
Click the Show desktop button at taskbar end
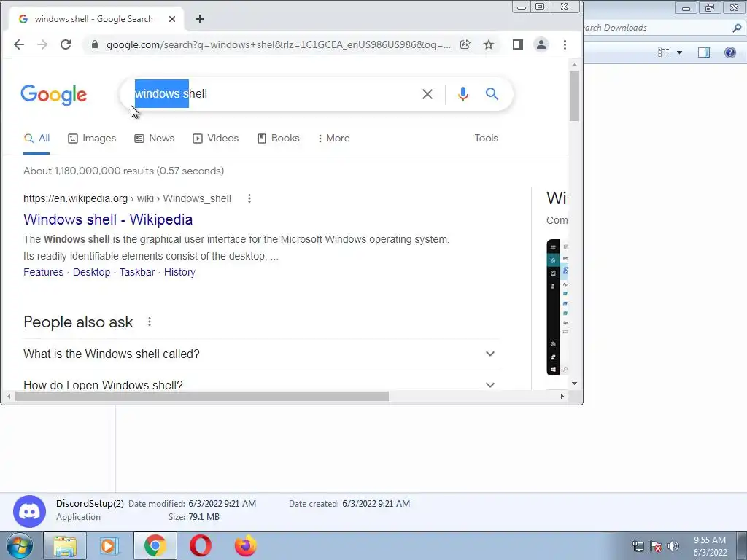coord(742,545)
